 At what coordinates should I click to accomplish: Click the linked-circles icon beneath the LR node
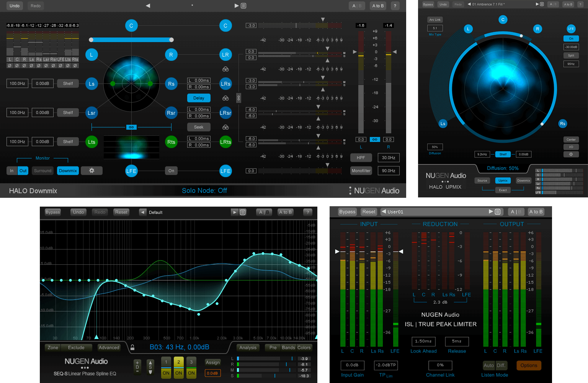tap(225, 69)
